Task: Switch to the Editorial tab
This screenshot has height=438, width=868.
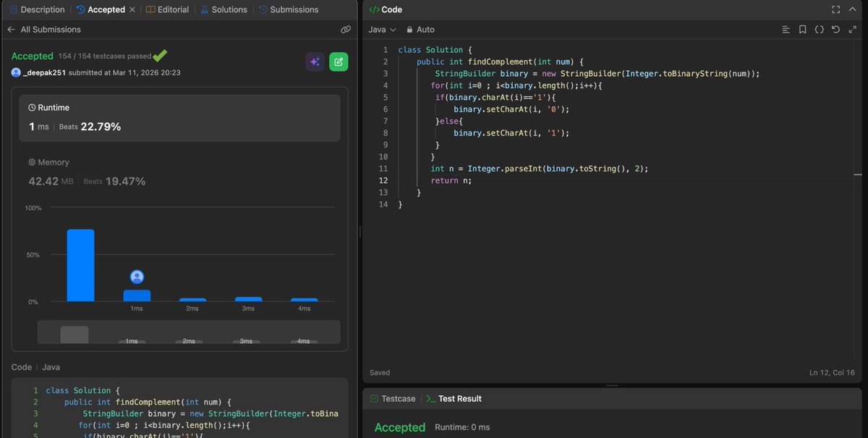Action: coord(167,9)
